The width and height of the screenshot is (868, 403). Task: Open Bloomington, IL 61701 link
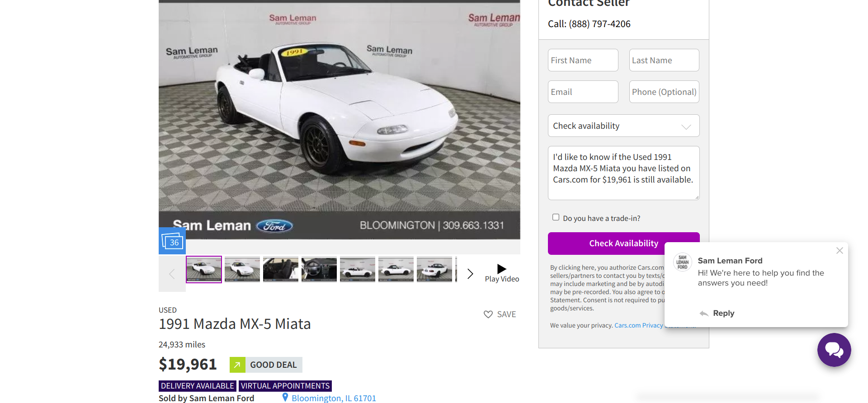click(334, 398)
